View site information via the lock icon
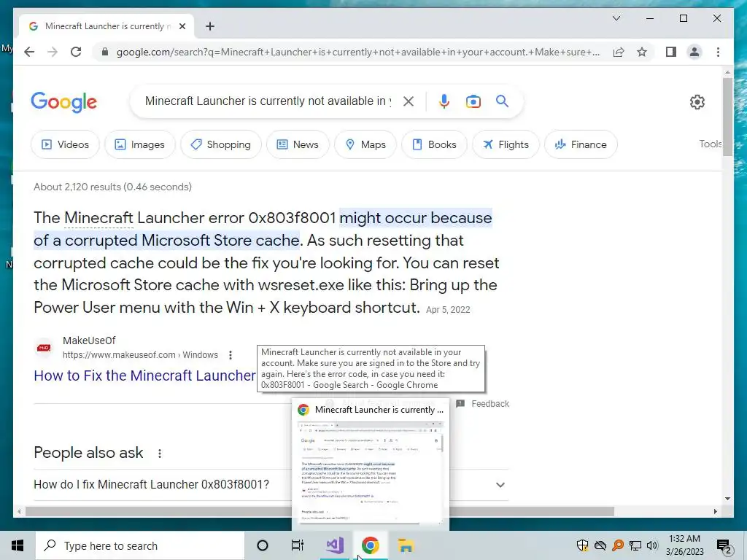The height and width of the screenshot is (560, 747). tap(105, 52)
